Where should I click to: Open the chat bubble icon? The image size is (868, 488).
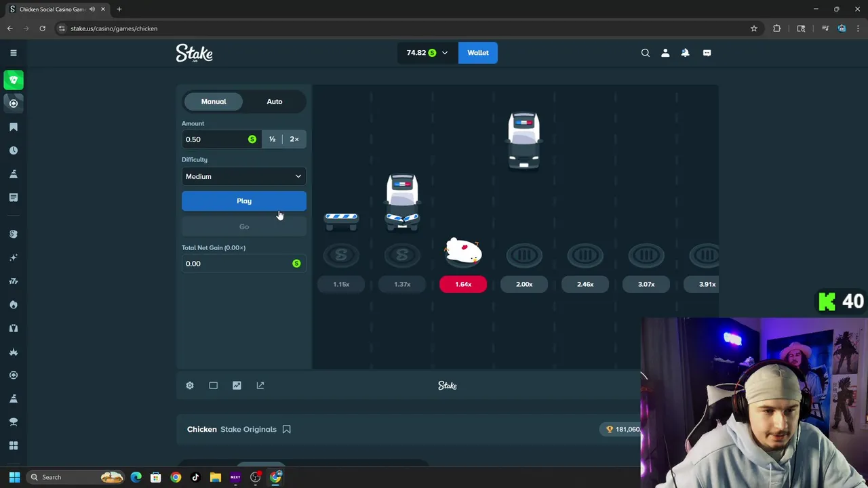coord(707,53)
